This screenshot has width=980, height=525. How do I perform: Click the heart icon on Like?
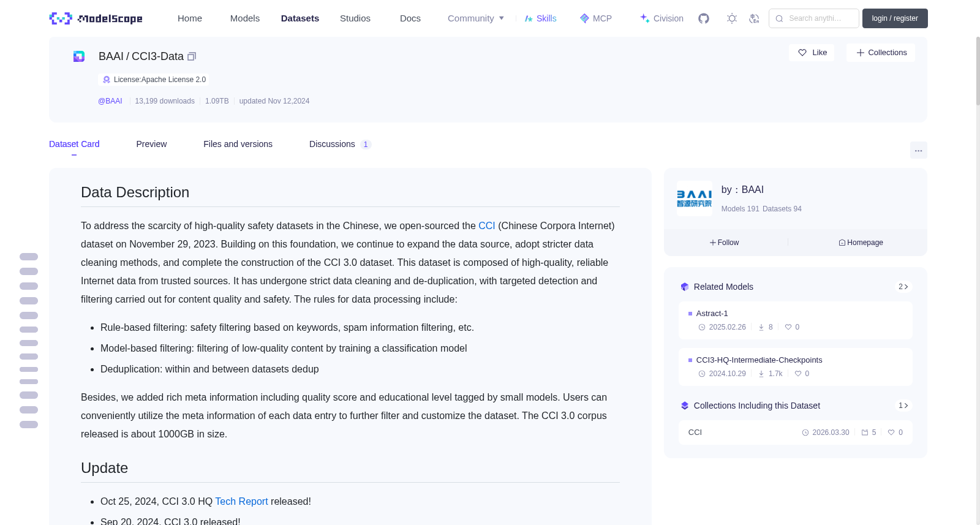(802, 53)
